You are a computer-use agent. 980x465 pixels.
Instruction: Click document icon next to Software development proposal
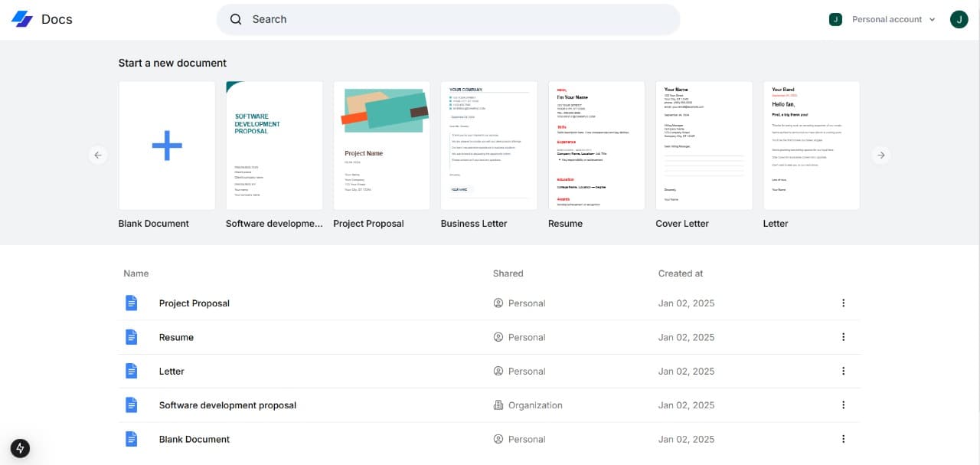132,405
